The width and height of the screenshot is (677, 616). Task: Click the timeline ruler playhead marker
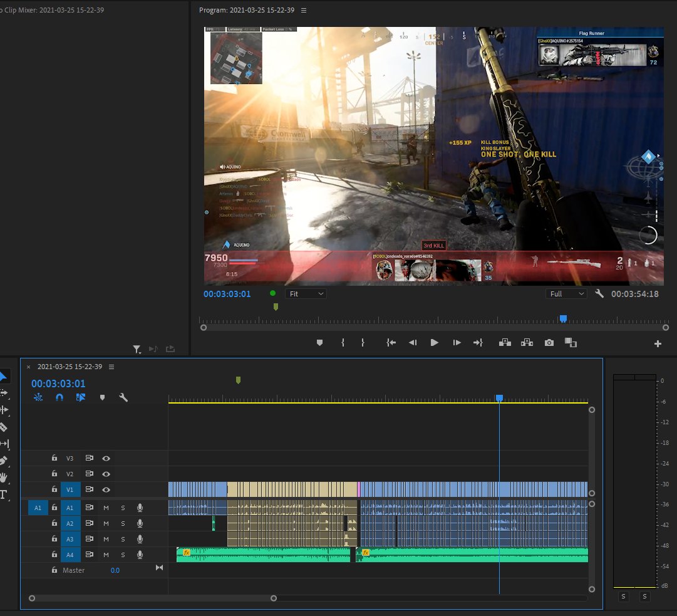[500, 398]
